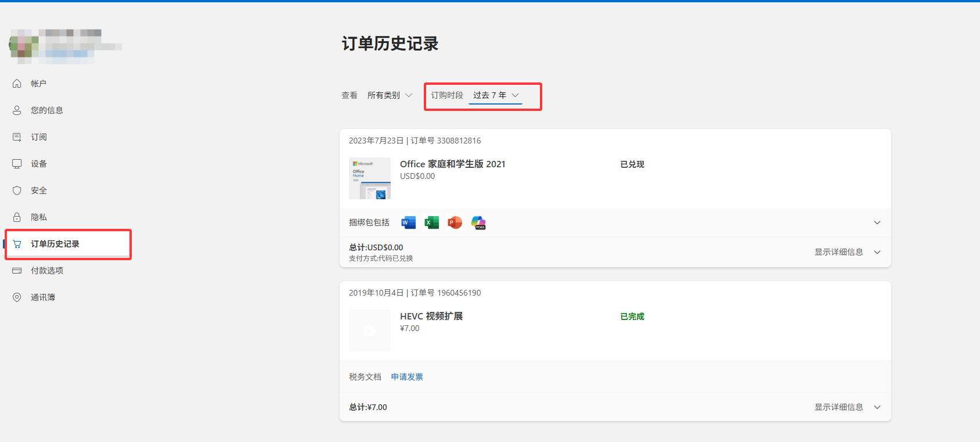Click the shopping cart icon beside 订单历史记录

[x=17, y=244]
